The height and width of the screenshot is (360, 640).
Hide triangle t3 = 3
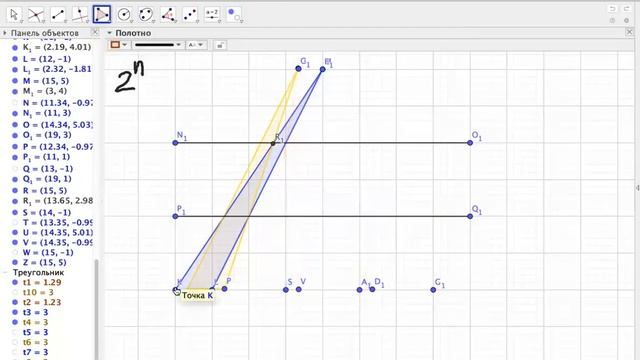tap(15, 312)
